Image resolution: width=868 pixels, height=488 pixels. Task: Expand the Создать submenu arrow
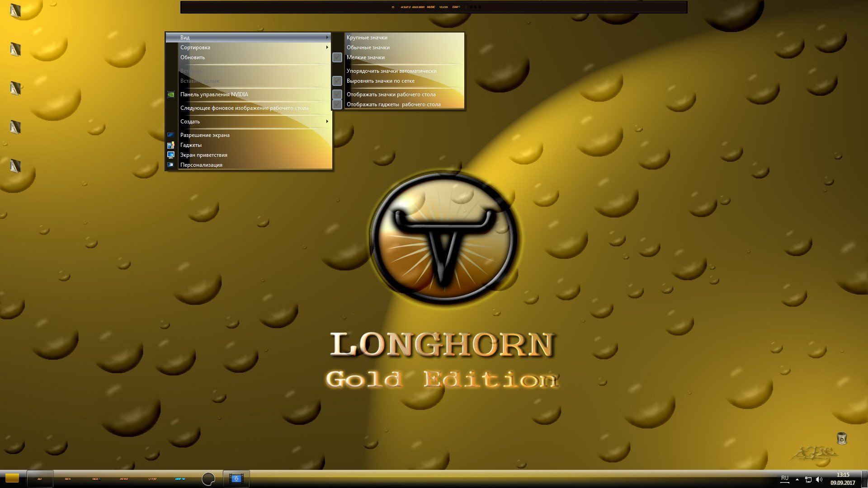pos(327,122)
